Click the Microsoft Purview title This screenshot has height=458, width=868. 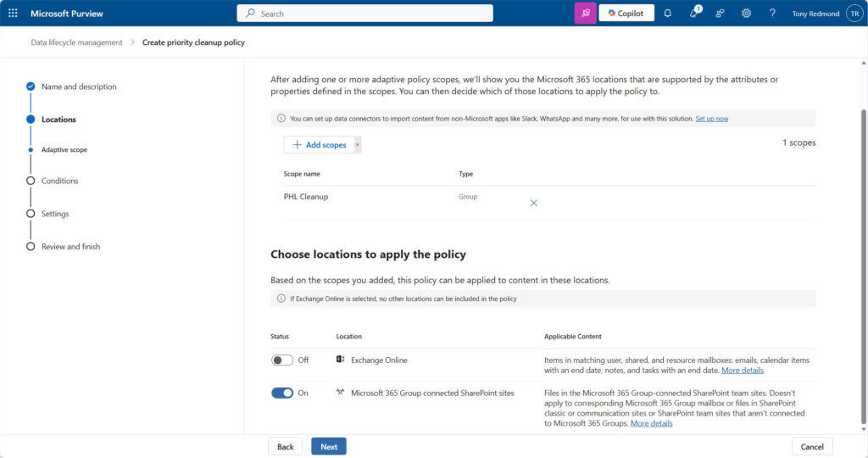[66, 14]
